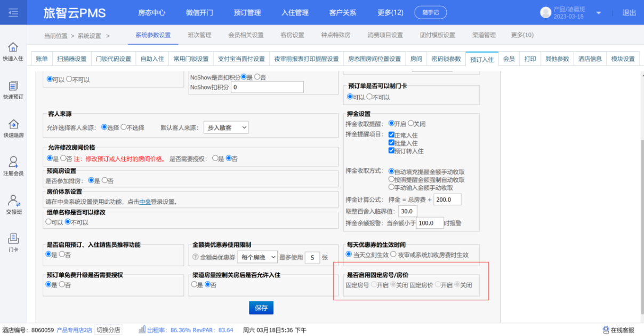This screenshot has width=644, height=336.
Task: Click the 随手记 button
Action: click(x=430, y=12)
